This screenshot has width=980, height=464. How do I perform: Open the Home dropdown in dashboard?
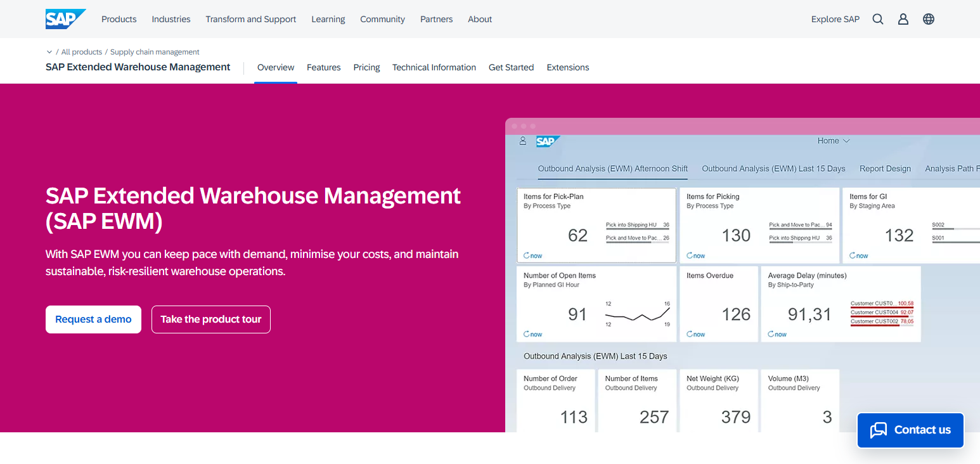(833, 141)
